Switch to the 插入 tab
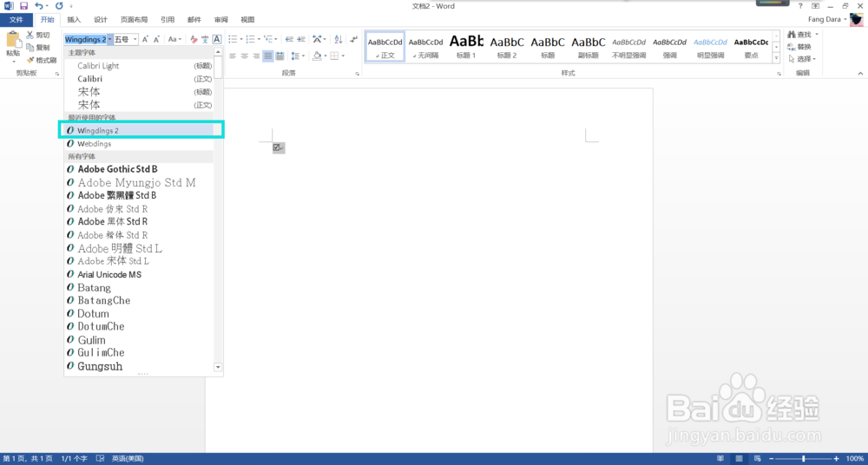868x465 pixels. pos(74,20)
